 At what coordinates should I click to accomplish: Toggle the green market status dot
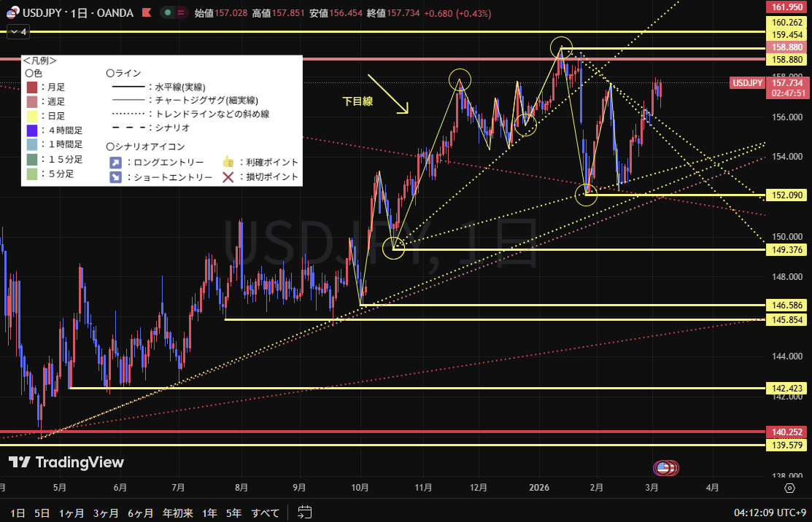[168, 12]
